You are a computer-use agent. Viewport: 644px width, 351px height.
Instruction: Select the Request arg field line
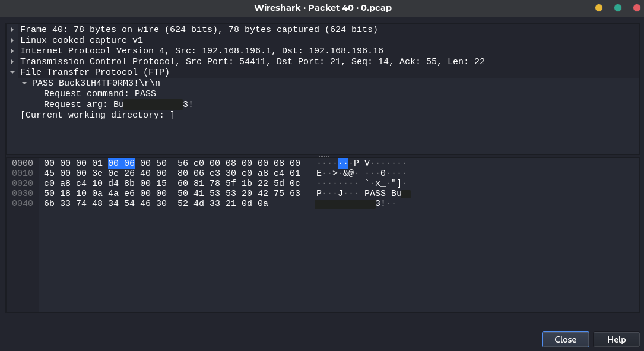tap(118, 105)
